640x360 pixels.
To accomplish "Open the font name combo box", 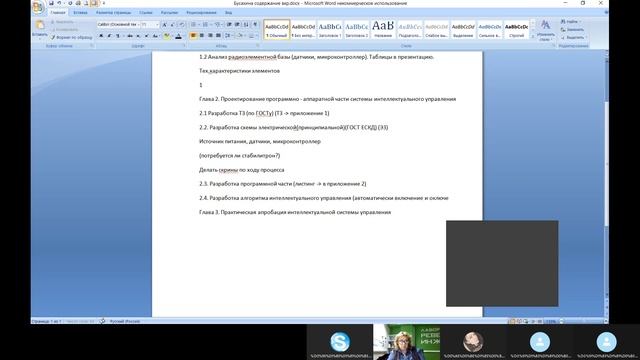I will click(118, 25).
